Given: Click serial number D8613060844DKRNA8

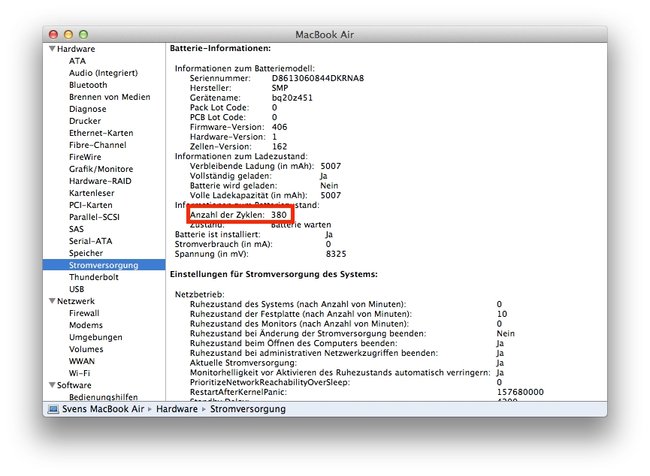Looking at the screenshot, I should click(x=318, y=78).
